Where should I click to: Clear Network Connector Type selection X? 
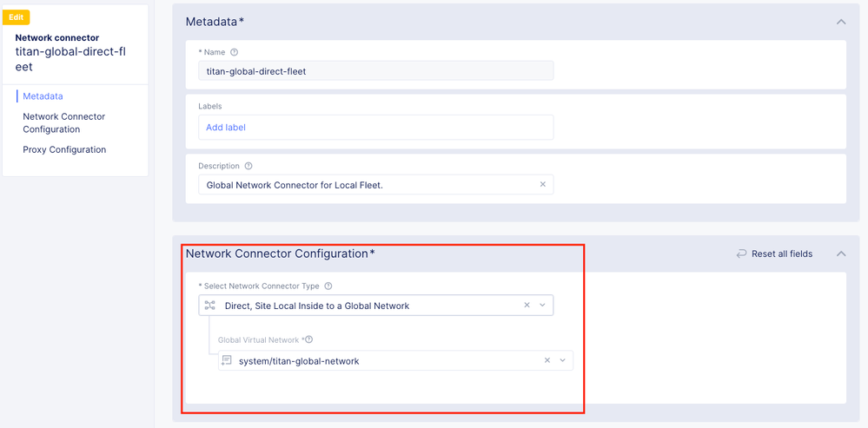(x=527, y=305)
